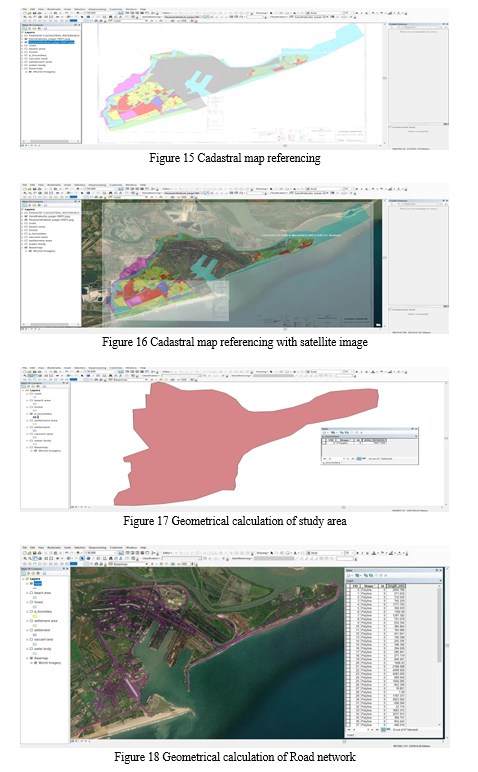Screen dimensions: 478x772
Task: Click List By Selection icon in Figure 18 contents
Action: pos(38,573)
